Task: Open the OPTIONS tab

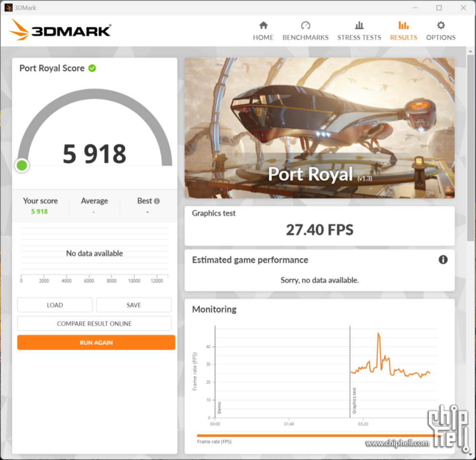Action: pos(441,31)
